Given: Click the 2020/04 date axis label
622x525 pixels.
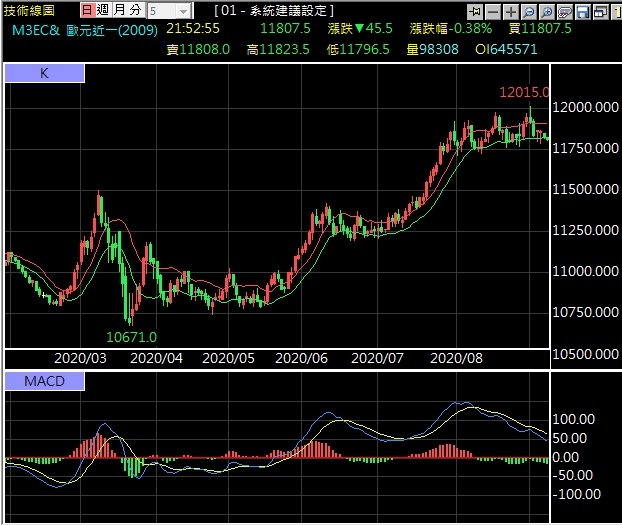Looking at the screenshot, I should [156, 358].
